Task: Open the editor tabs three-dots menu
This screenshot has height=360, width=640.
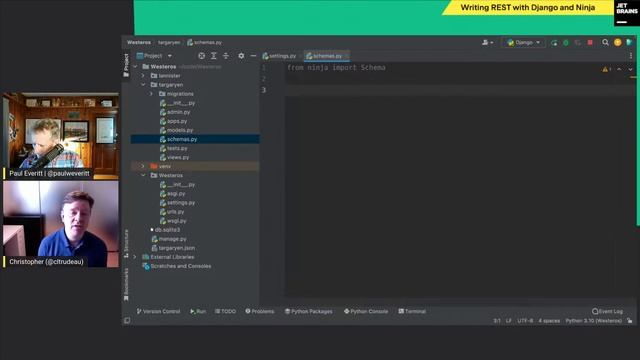Action: 631,56
